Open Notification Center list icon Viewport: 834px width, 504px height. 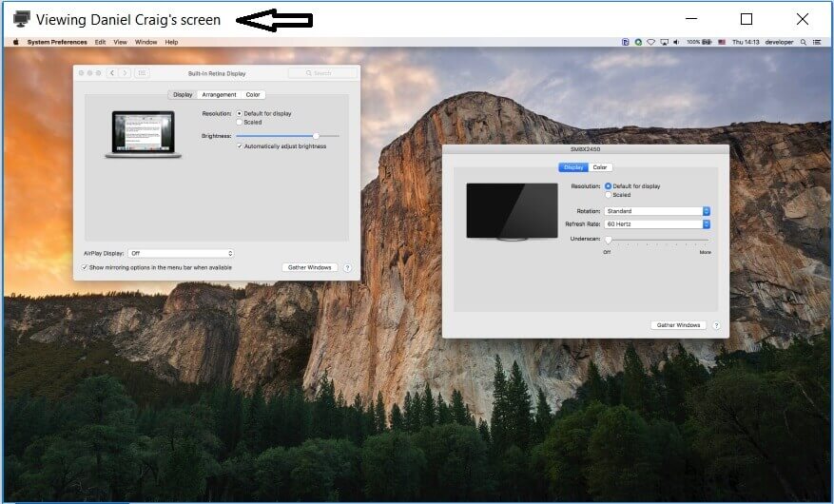point(817,42)
